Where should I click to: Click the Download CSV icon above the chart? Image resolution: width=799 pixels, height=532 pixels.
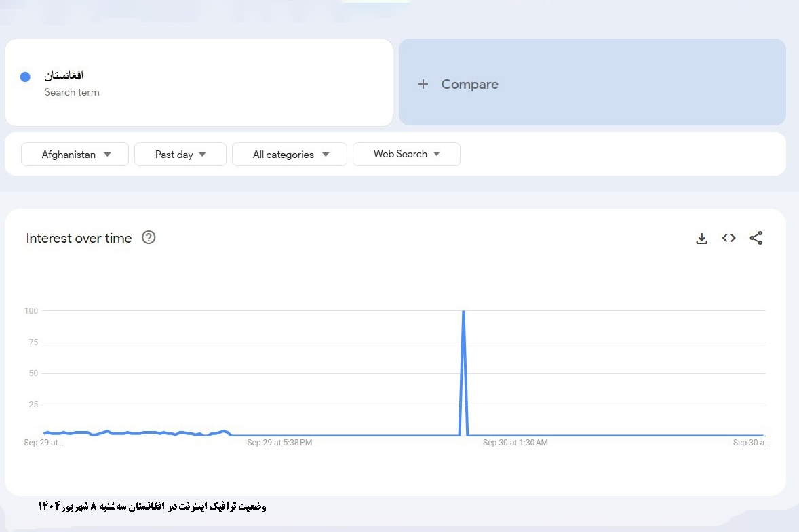(x=701, y=238)
